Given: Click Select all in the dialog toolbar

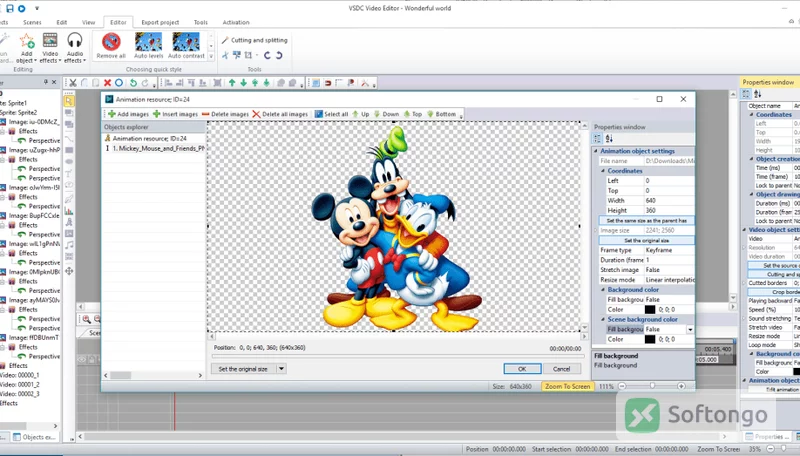Looking at the screenshot, I should pyautogui.click(x=331, y=114).
